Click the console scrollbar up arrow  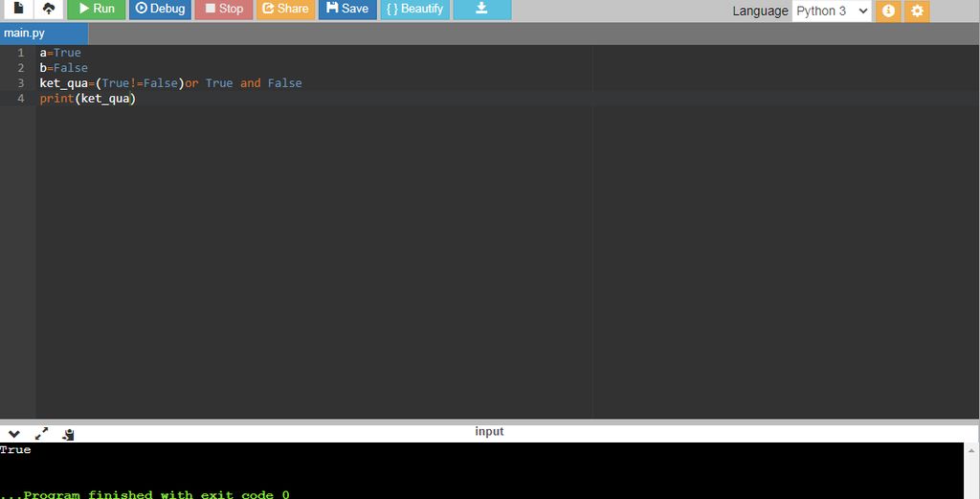tap(972, 450)
